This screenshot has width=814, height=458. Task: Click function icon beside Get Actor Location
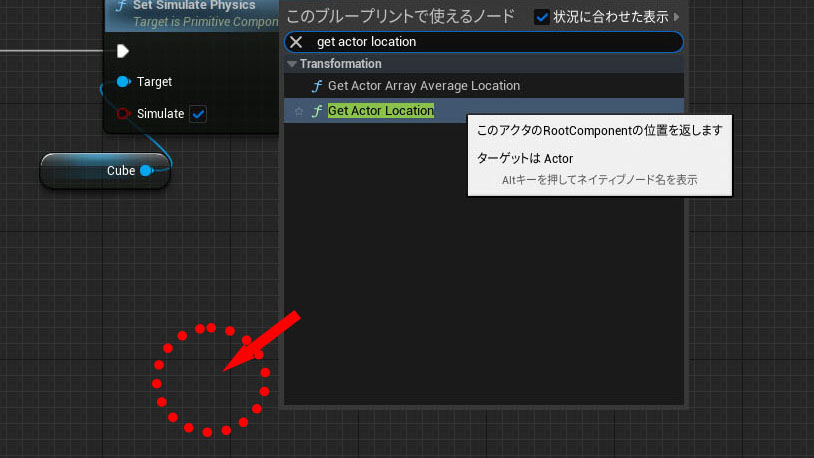(x=316, y=111)
